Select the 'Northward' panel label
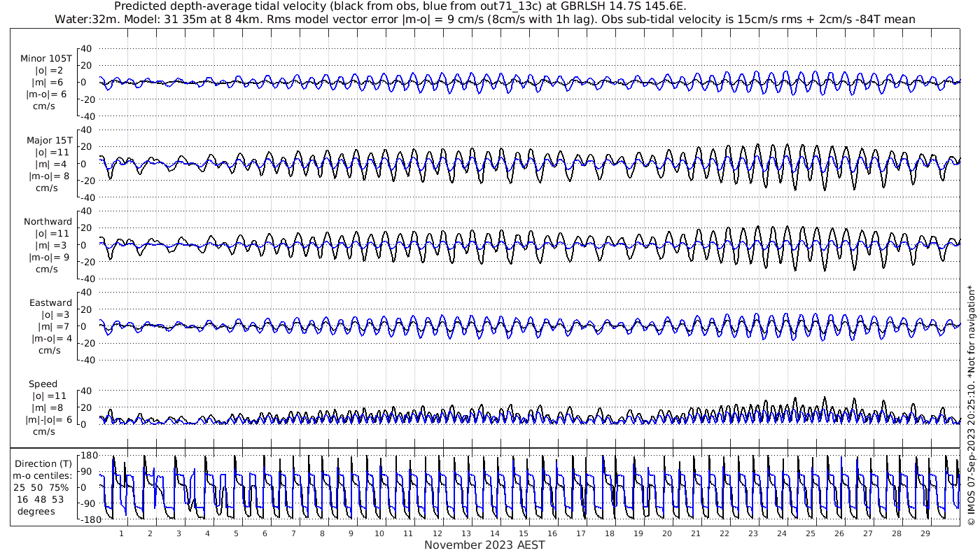 click(48, 221)
